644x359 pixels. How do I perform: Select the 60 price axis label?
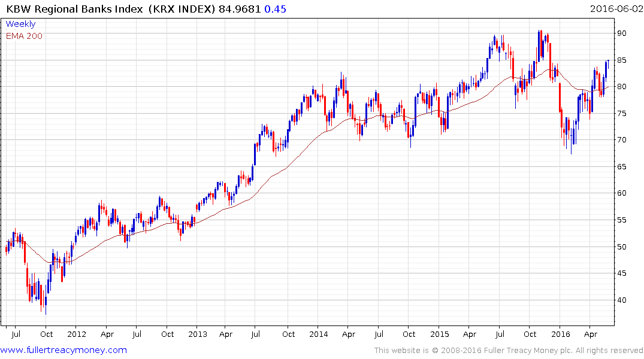pyautogui.click(x=621, y=193)
